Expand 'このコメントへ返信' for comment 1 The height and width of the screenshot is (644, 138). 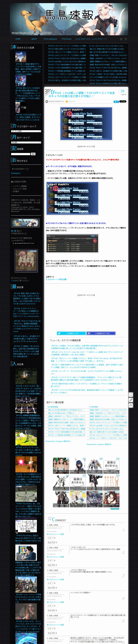(x=55, y=534)
